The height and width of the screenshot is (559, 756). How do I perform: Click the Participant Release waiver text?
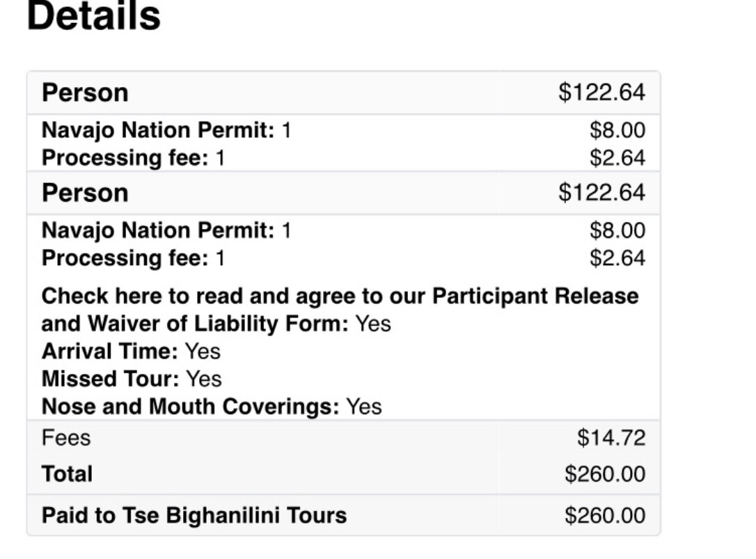pos(340,296)
